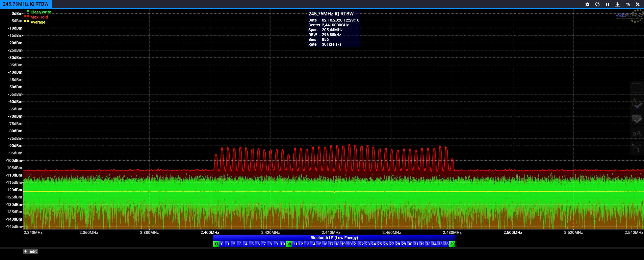Select the 245,76MHz IQ RTBW tab

coord(26,4)
